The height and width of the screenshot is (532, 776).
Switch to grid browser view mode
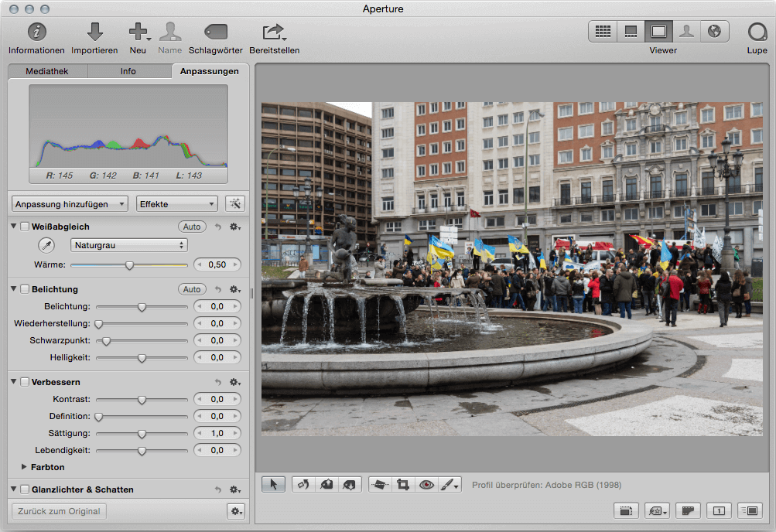[x=603, y=31]
